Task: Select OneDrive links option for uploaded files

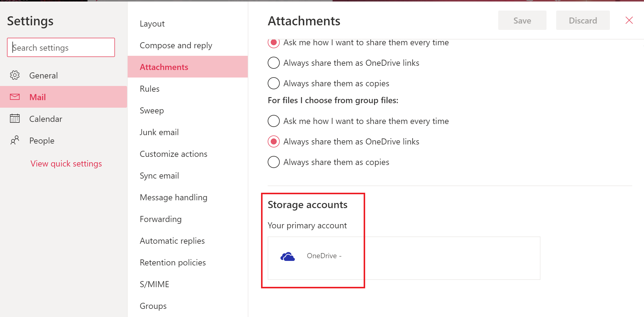Action: (274, 63)
